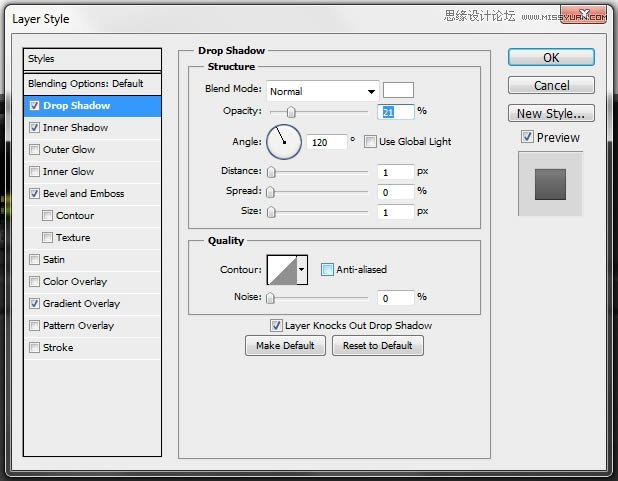Viewport: 618px width, 481px height.
Task: Open New Style dialog
Action: [x=551, y=113]
